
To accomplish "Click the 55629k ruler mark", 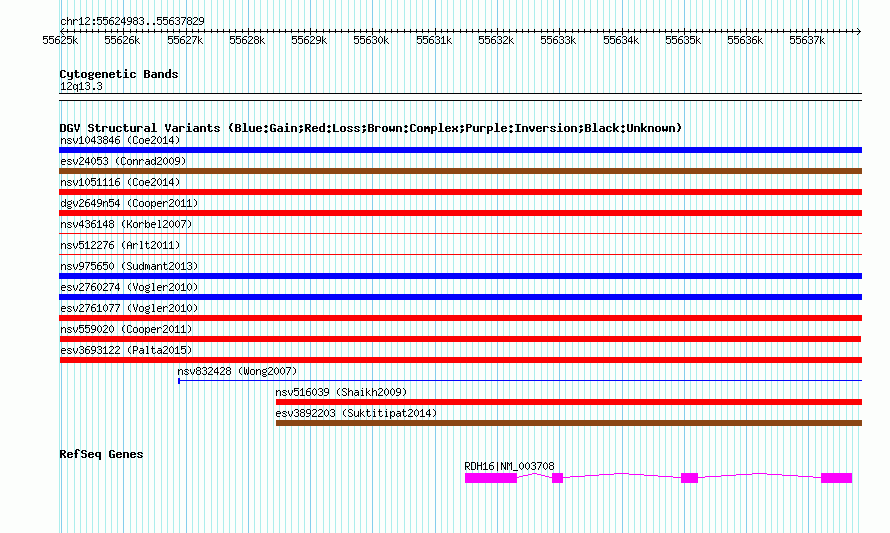I will (x=309, y=40).
